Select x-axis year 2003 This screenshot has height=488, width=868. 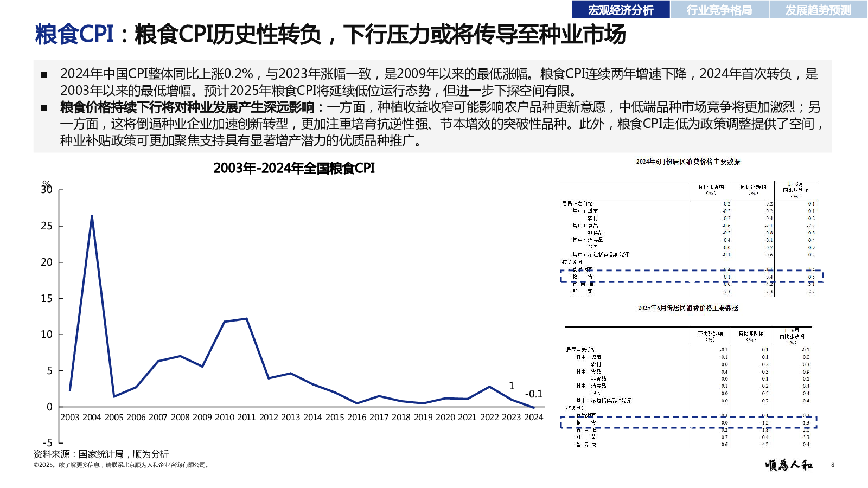[x=70, y=418]
